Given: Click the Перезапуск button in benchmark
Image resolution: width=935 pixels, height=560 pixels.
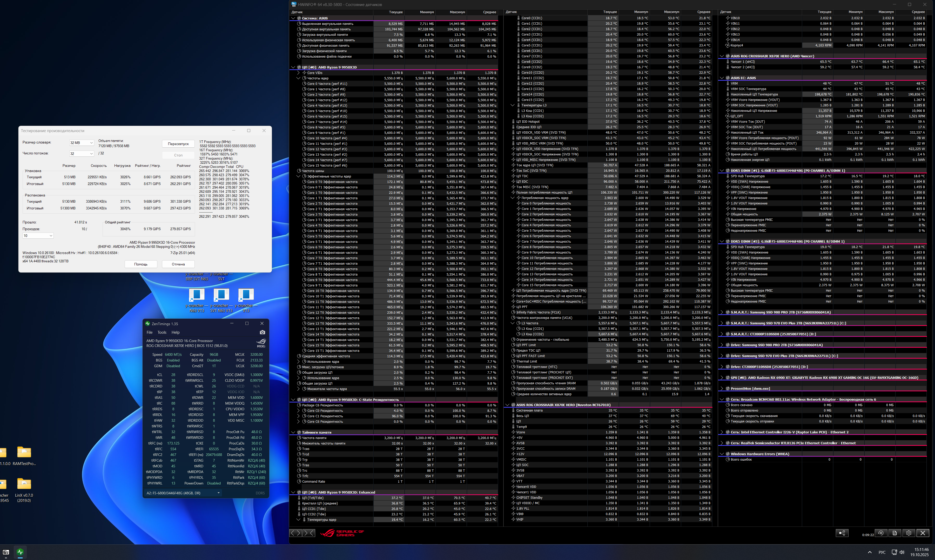Looking at the screenshot, I should tap(178, 144).
